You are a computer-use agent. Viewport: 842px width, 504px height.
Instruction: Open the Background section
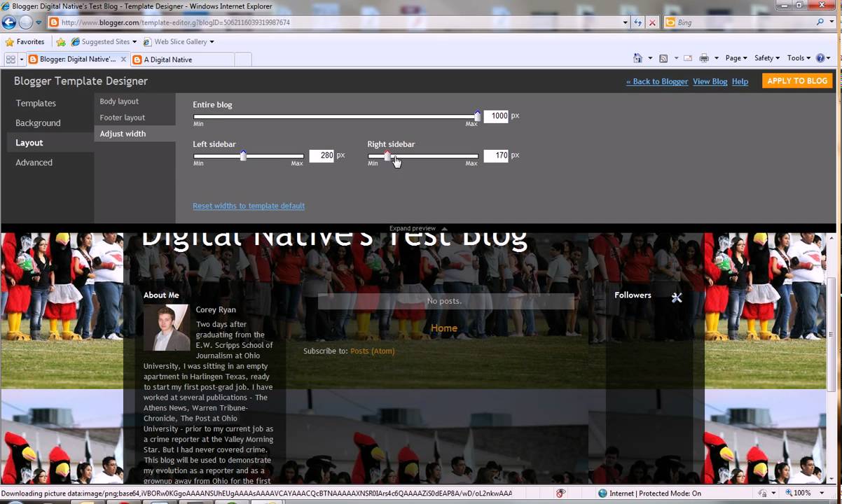point(38,122)
